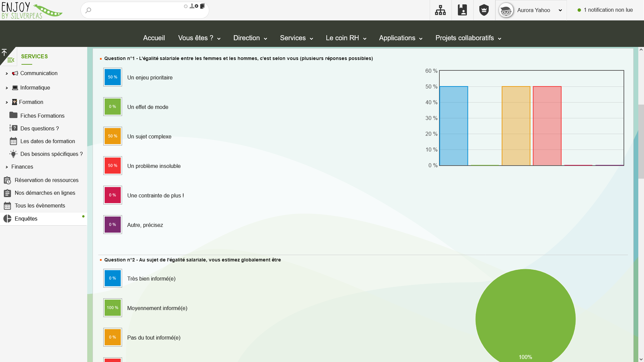The image size is (644, 362).
Task: Open the organization chart icon
Action: [440, 10]
